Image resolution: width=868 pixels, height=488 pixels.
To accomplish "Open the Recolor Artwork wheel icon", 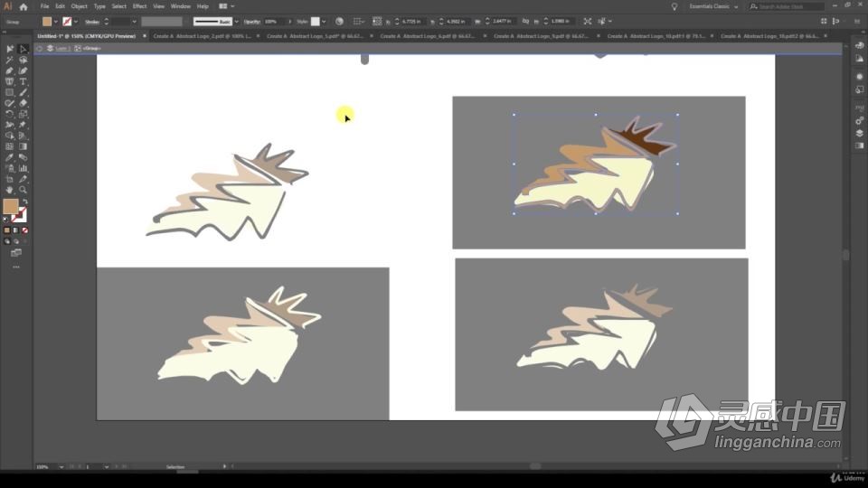I will (x=339, y=21).
